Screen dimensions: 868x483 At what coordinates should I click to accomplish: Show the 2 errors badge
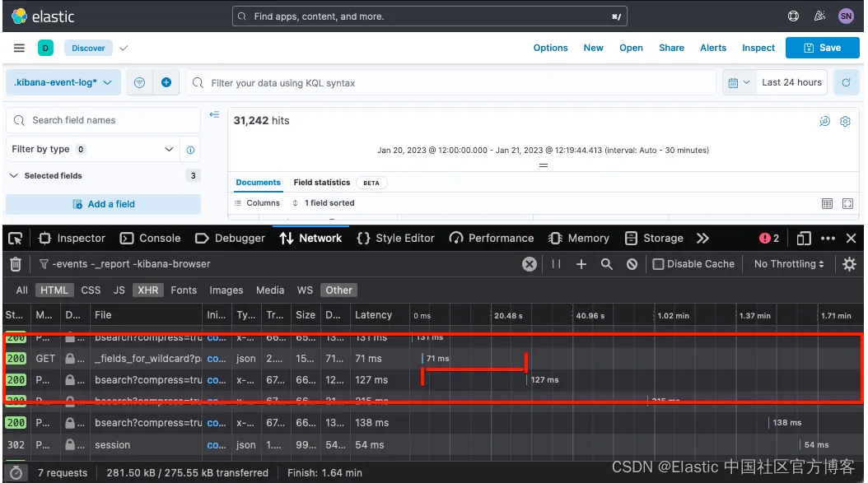tap(769, 239)
